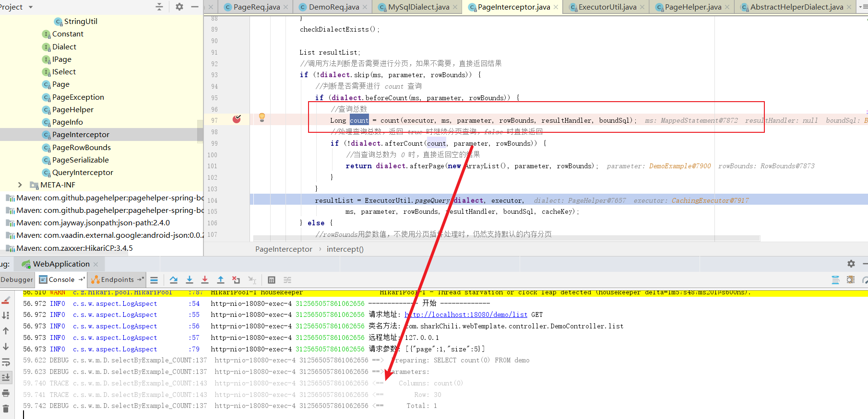Toggle soft-wrap in console sidebar

pos(6,362)
